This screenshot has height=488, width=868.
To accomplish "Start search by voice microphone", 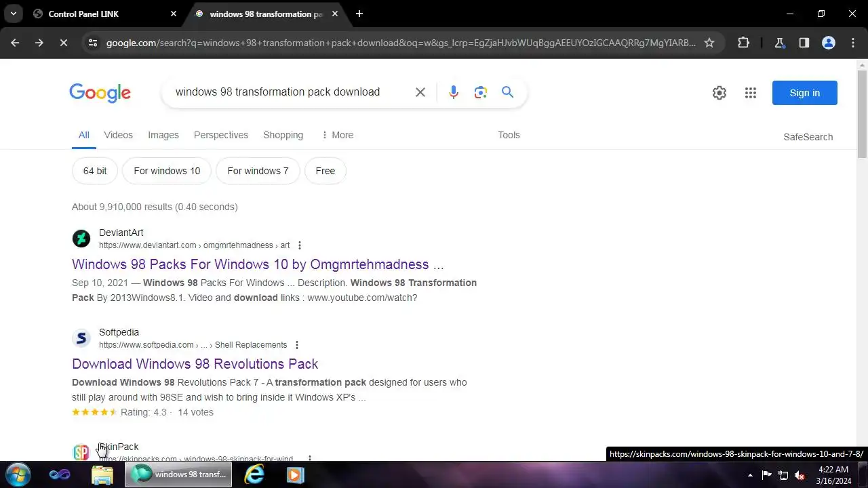I will tap(454, 92).
